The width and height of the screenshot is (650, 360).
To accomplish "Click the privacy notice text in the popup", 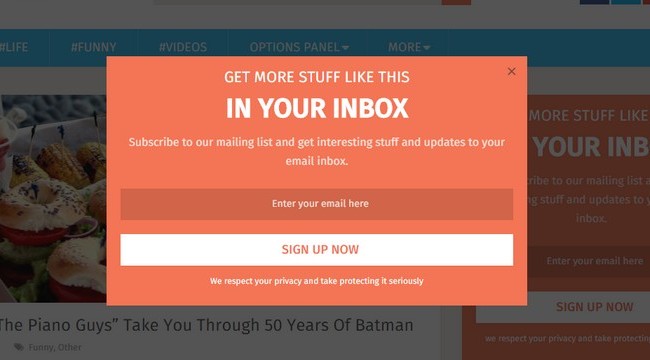I will (317, 281).
